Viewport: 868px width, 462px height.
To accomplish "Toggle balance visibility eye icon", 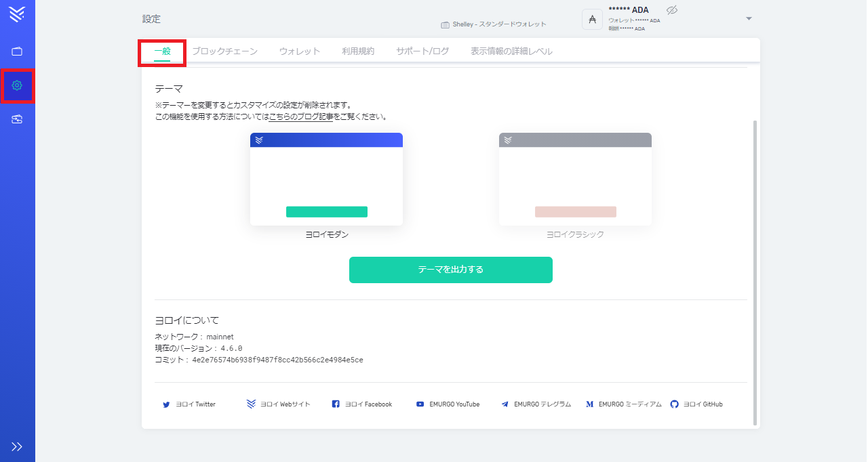I will click(672, 10).
